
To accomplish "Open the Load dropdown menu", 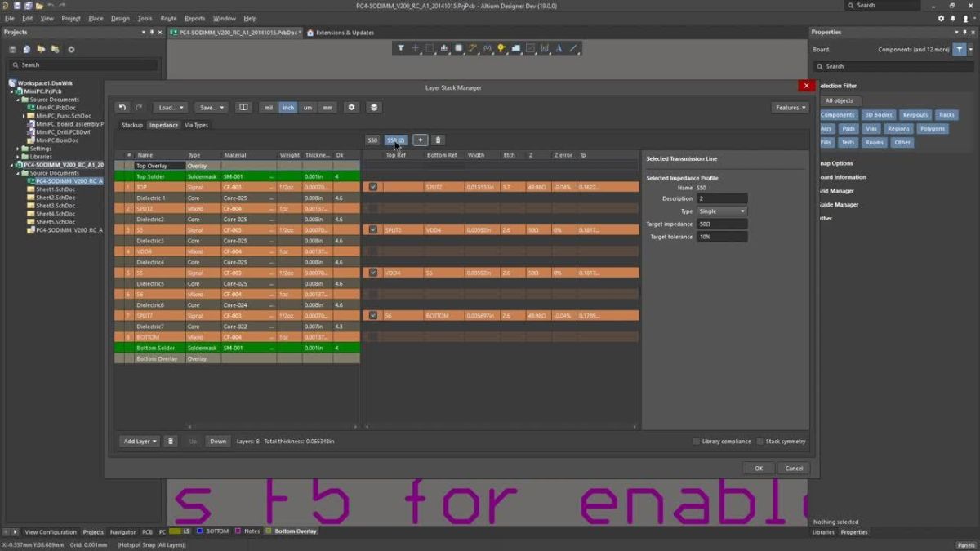I will [x=169, y=107].
